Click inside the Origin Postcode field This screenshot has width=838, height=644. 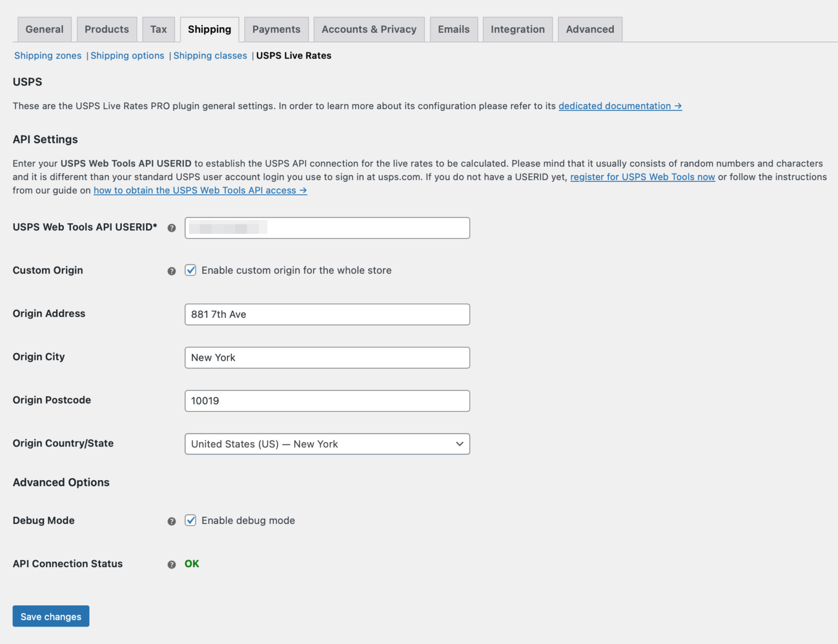click(327, 401)
